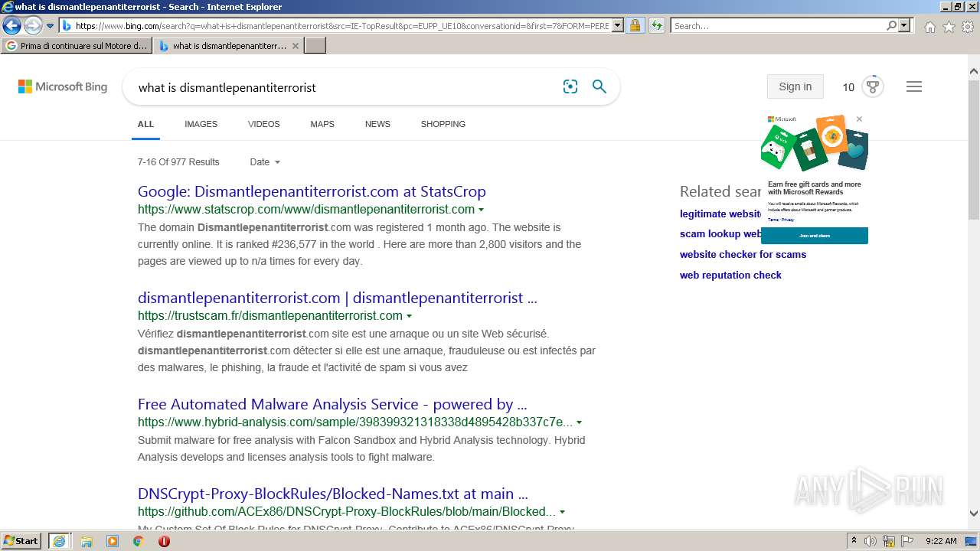Expand the address bar URL dropdown
Image resolution: width=980 pixels, height=551 pixels.
click(x=618, y=25)
